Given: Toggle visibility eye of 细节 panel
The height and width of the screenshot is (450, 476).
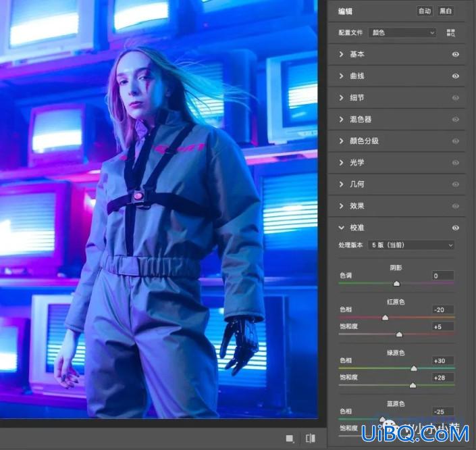Looking at the screenshot, I should 455,98.
